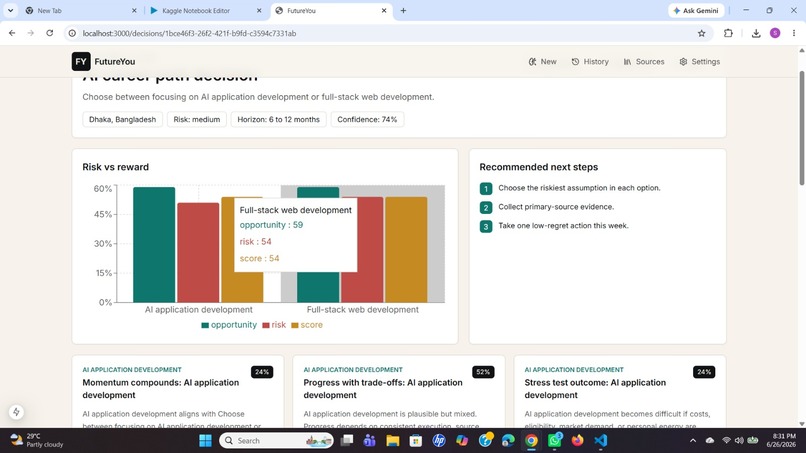Open the New decision page
The image size is (806, 453).
click(542, 61)
